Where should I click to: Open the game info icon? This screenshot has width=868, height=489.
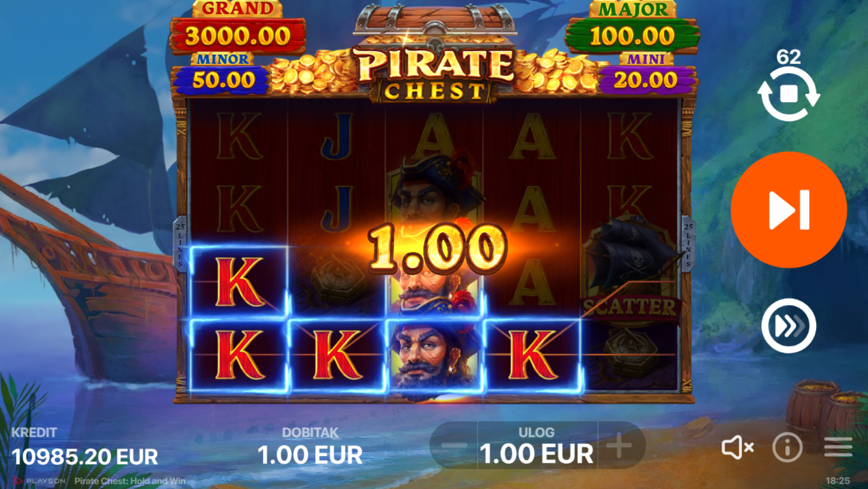pyautogui.click(x=787, y=447)
